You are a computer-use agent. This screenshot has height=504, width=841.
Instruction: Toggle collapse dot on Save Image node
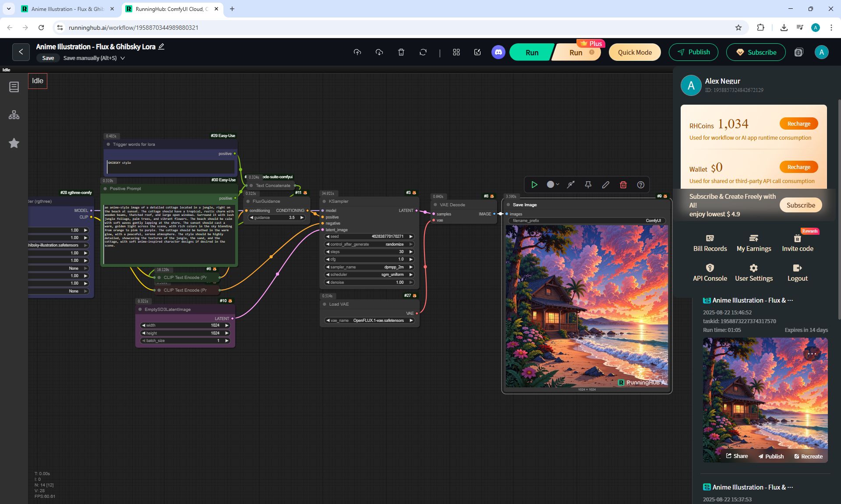point(508,205)
